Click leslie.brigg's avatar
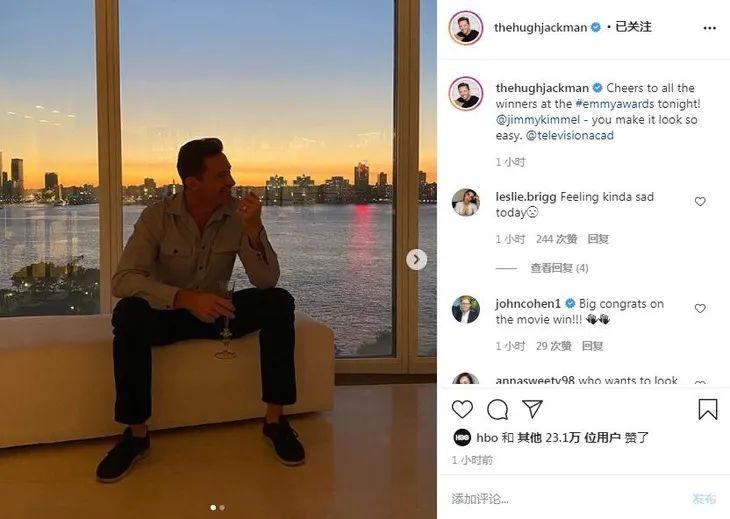The image size is (730, 519). point(466,202)
